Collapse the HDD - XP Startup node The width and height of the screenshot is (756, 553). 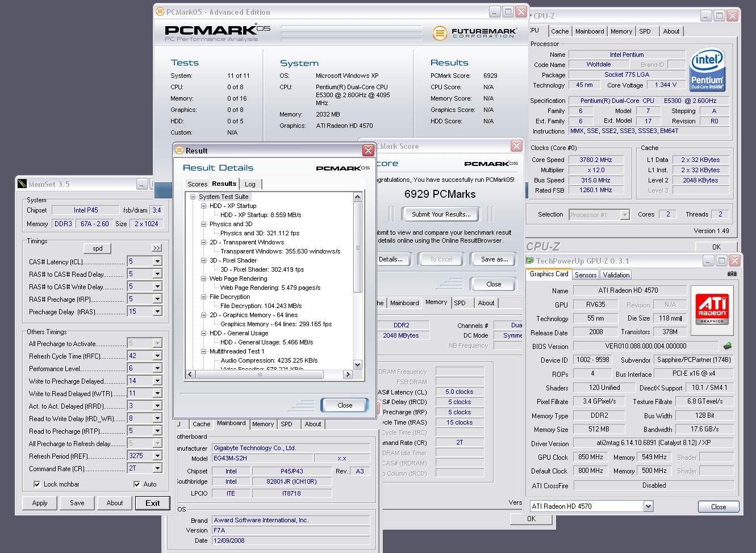coord(203,206)
